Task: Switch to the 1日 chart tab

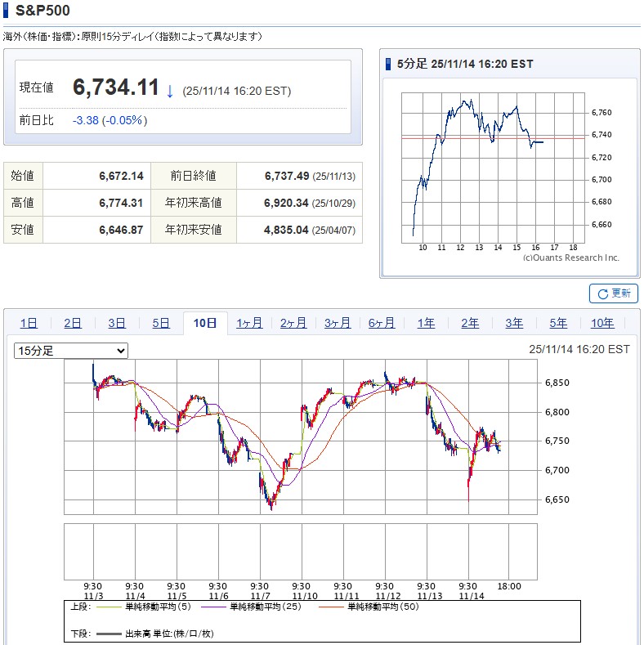Action: [29, 323]
